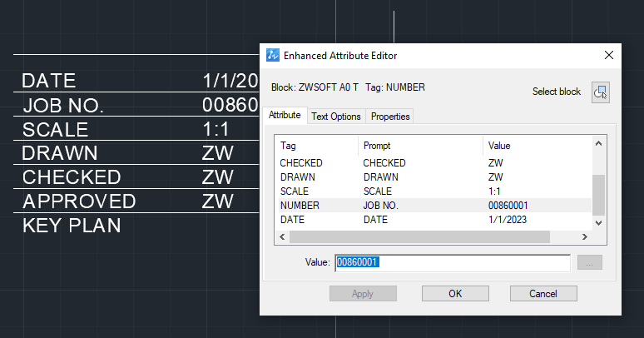Image resolution: width=644 pixels, height=338 pixels.
Task: Select the CHECKED tag row
Action: pos(435,163)
